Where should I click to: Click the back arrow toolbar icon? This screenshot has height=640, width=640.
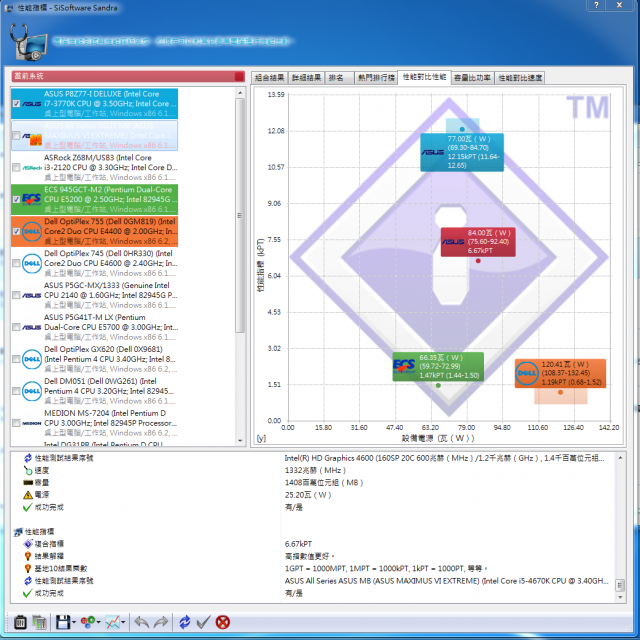142,622
